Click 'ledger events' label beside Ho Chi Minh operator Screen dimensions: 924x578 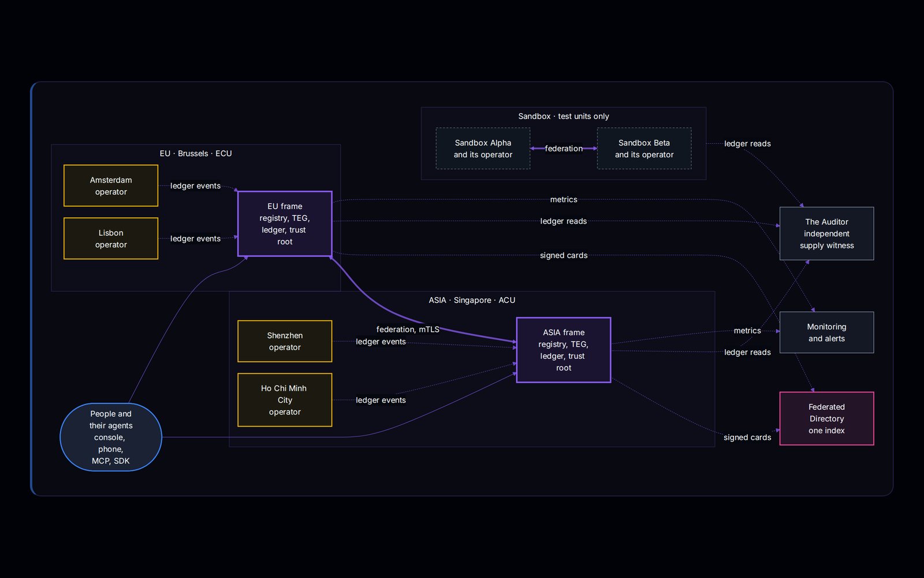pyautogui.click(x=381, y=400)
